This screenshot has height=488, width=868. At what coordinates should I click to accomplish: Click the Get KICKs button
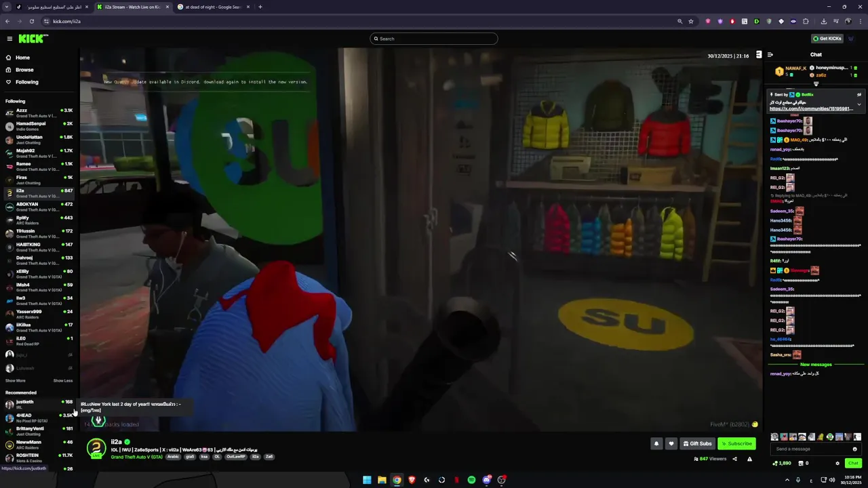point(827,39)
